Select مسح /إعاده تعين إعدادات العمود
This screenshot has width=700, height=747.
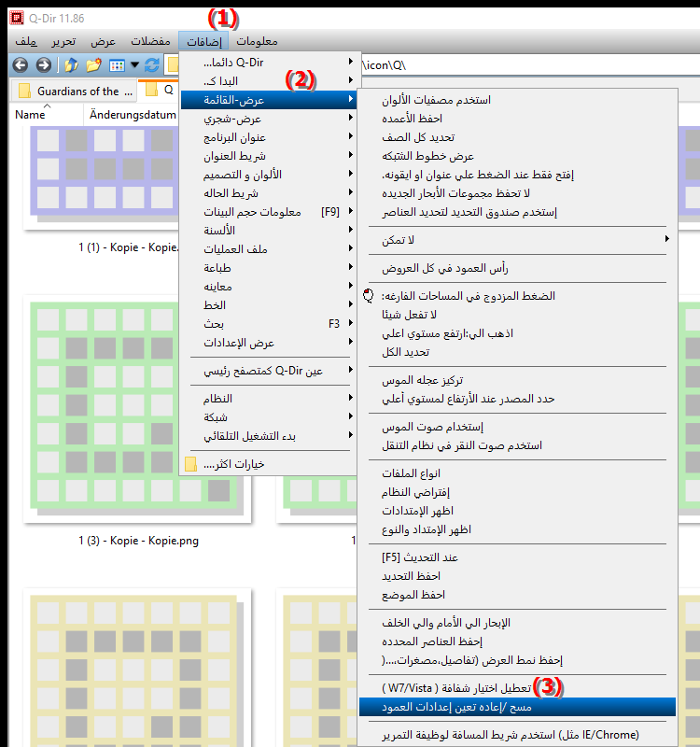pyautogui.click(x=515, y=707)
